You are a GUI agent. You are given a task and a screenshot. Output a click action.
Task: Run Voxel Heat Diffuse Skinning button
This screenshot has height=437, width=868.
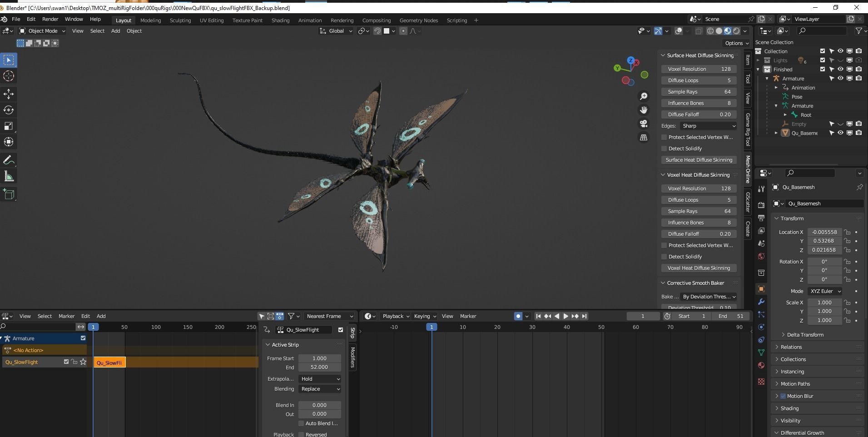[699, 268]
